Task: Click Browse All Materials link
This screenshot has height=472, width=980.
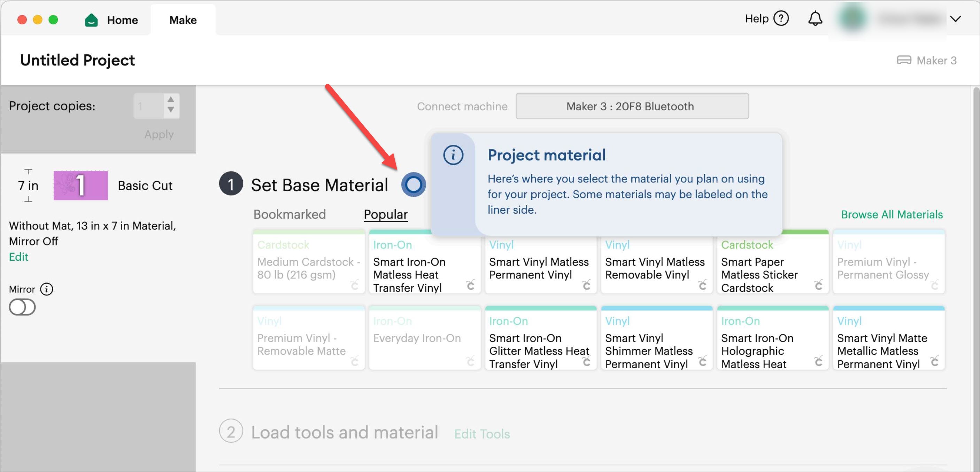Action: pyautogui.click(x=892, y=214)
